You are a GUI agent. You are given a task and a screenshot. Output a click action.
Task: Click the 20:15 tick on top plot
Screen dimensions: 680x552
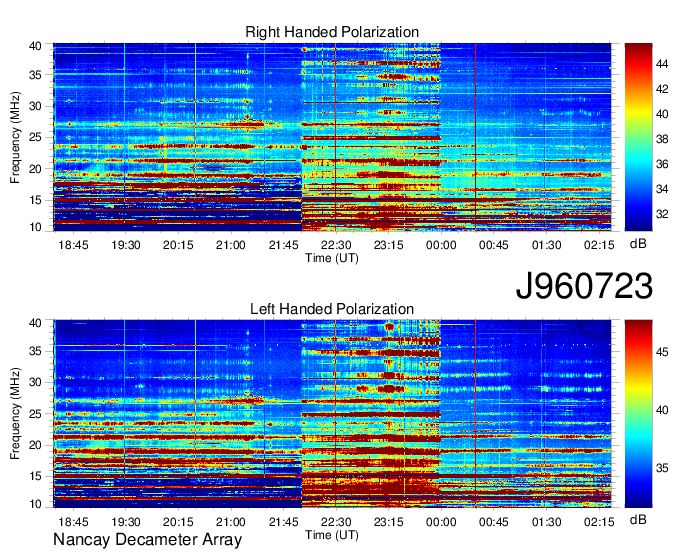tap(178, 245)
